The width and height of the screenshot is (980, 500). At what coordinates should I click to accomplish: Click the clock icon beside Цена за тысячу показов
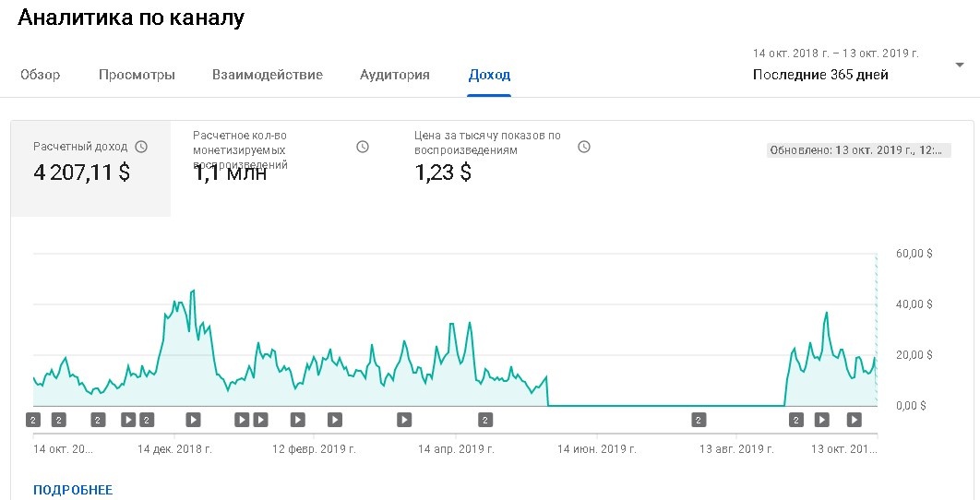click(x=584, y=147)
